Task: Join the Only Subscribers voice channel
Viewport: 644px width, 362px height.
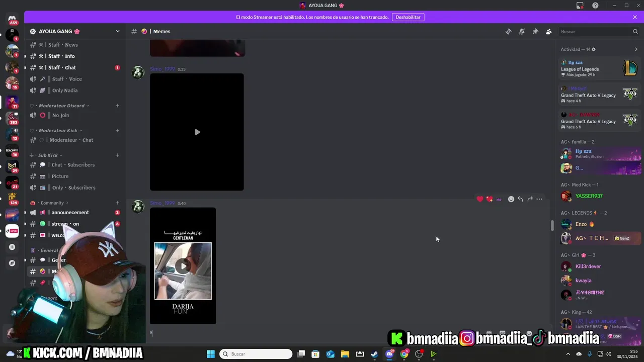Action: point(74,188)
